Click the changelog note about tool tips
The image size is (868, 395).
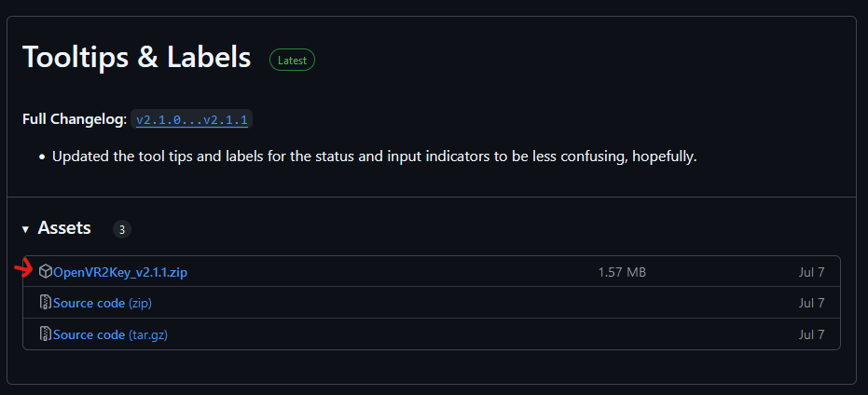(x=374, y=157)
